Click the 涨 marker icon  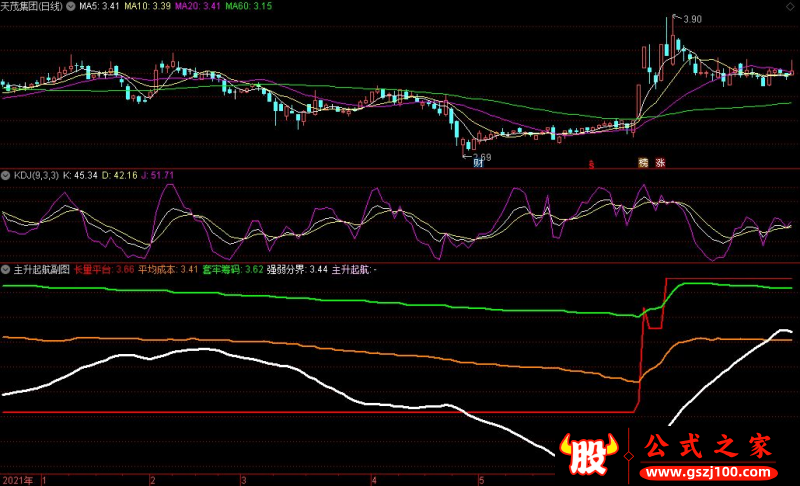point(660,163)
